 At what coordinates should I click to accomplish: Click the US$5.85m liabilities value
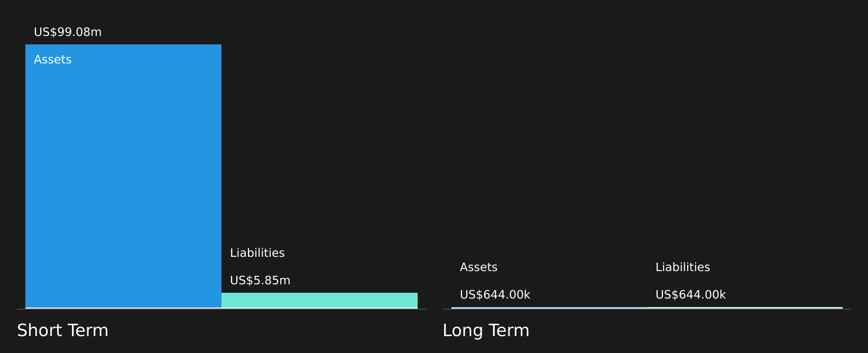(x=260, y=281)
